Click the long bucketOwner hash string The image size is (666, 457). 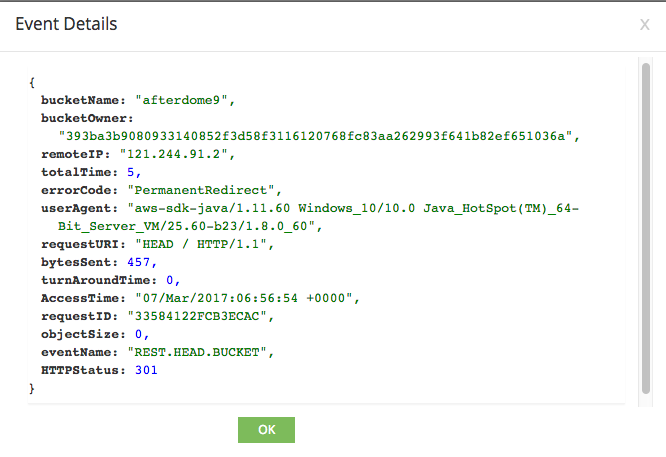coord(318,136)
